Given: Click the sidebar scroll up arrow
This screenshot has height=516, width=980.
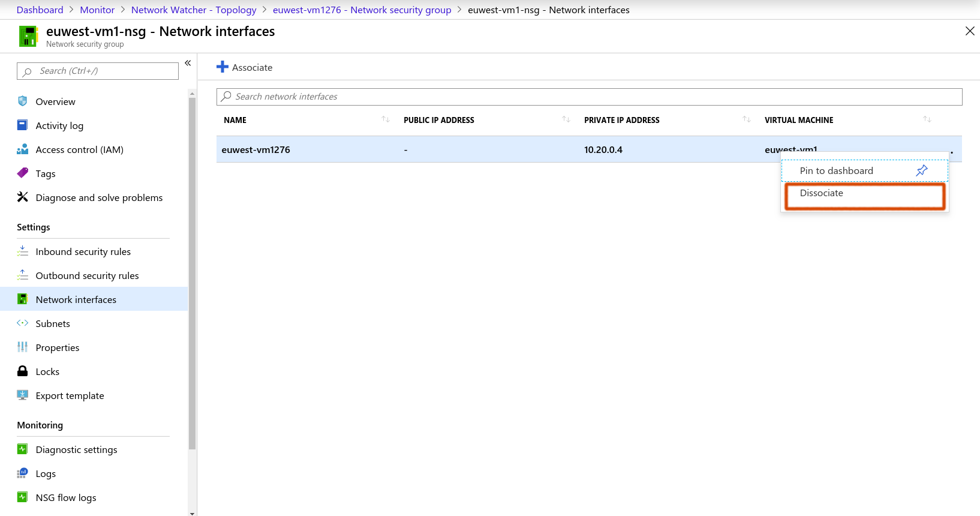Looking at the screenshot, I should click(x=192, y=94).
